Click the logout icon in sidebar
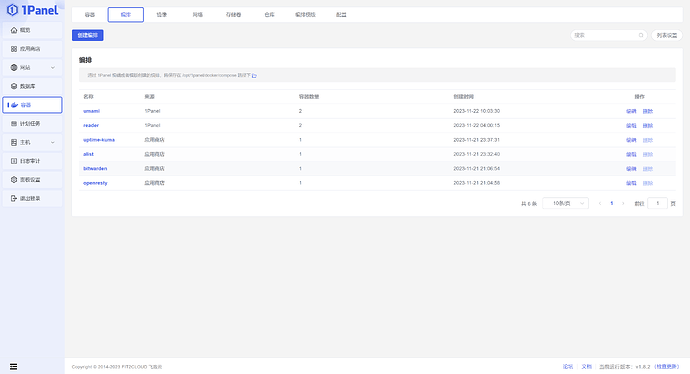The height and width of the screenshot is (374, 690). [14, 198]
